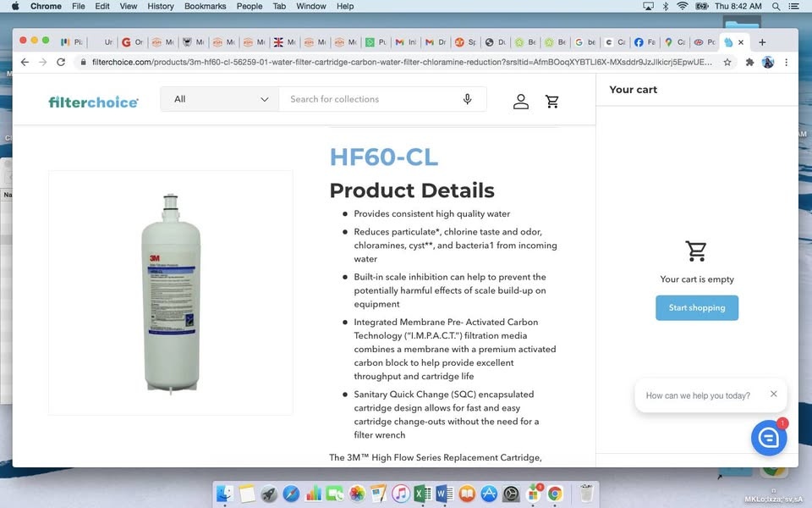
Task: Switch to the Gmail 'In' tab
Action: click(x=406, y=42)
